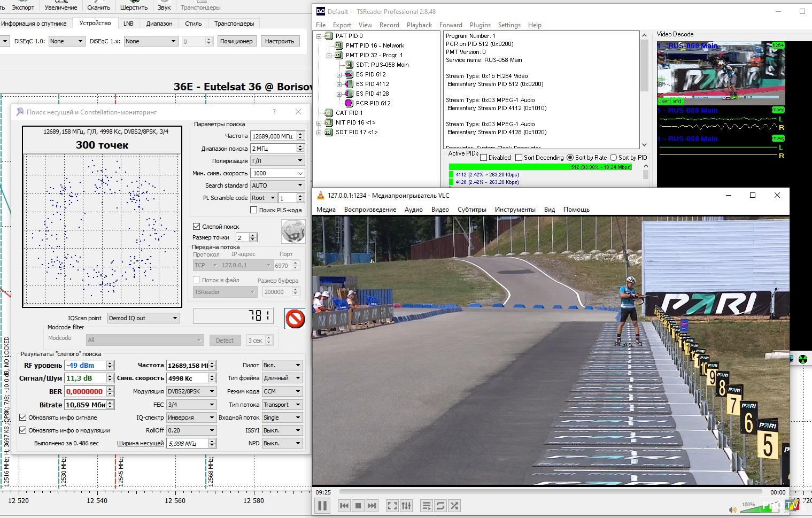Uncheck the 'Слепой поиск' checkbox
This screenshot has width=812, height=518.
pos(197,227)
